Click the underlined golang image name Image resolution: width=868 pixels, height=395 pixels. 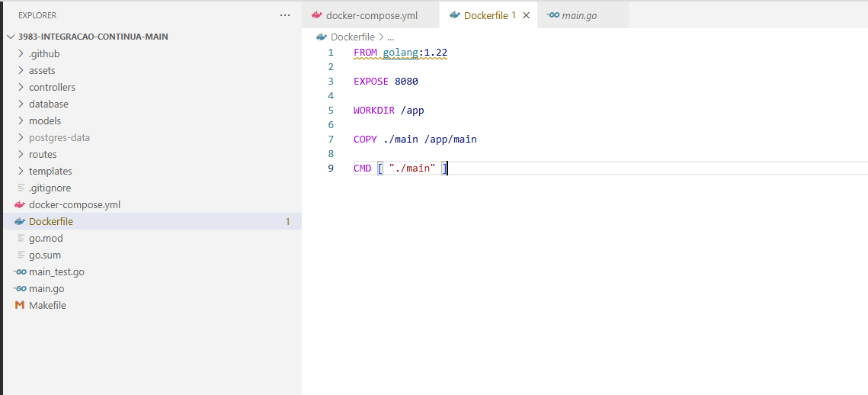(401, 53)
